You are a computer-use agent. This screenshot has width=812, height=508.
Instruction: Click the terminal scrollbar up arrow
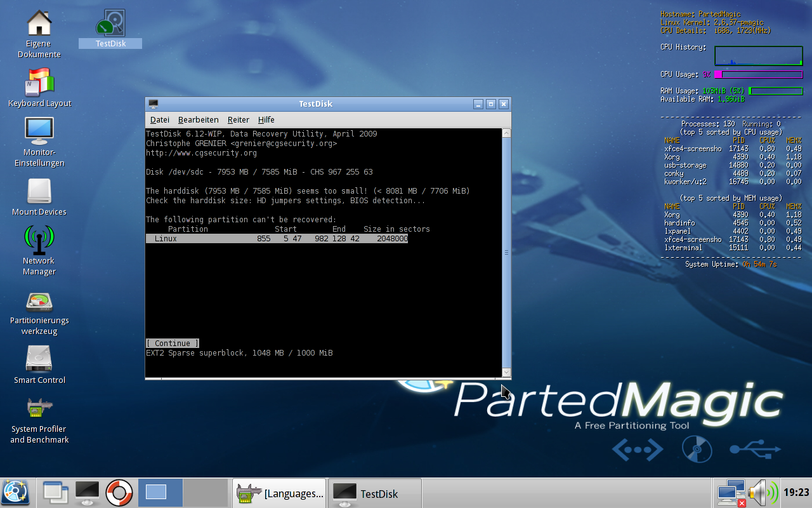point(506,133)
